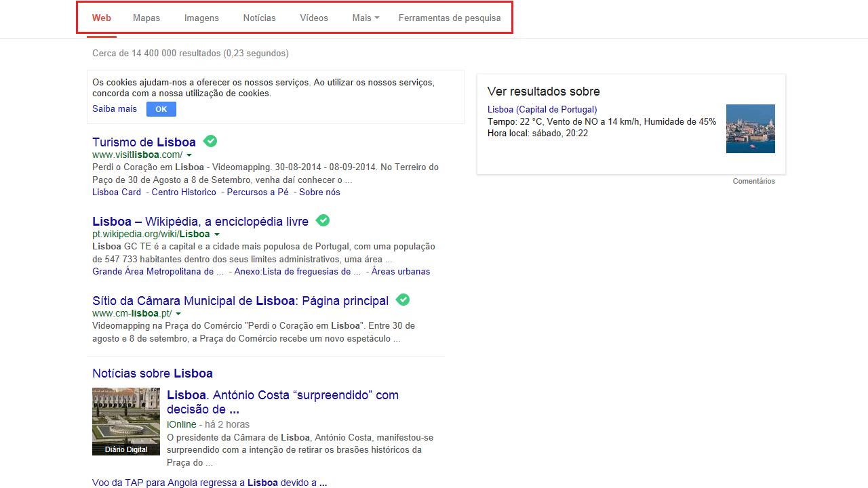Accept cookies with the OK button
868x488 pixels.
[x=161, y=109]
